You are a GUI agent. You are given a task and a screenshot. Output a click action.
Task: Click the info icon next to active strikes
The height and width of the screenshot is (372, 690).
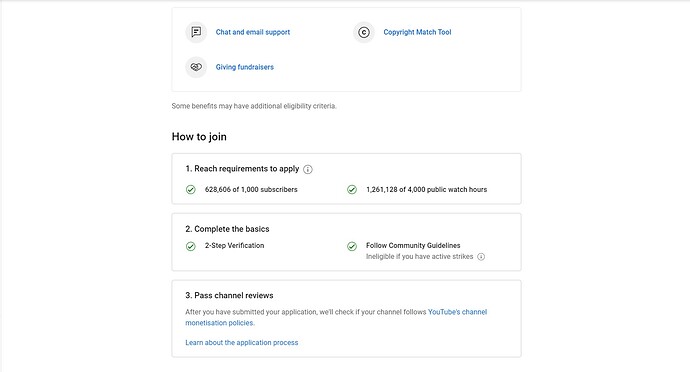point(481,257)
